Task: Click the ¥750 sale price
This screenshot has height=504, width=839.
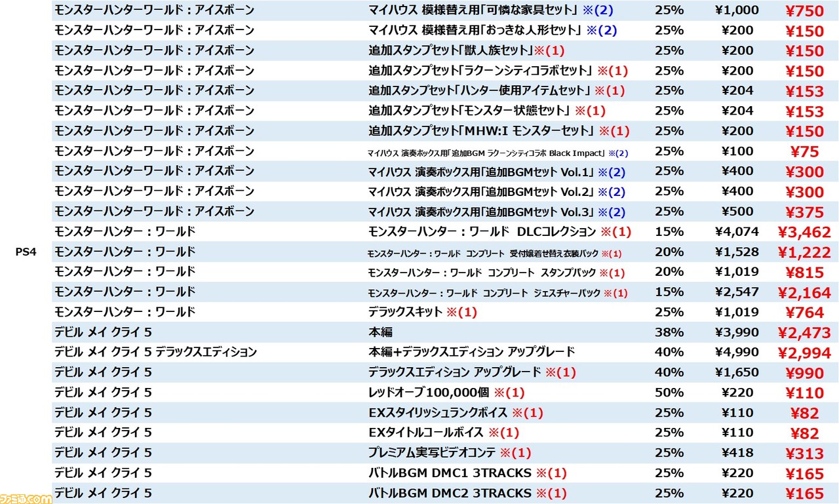Action: [804, 11]
